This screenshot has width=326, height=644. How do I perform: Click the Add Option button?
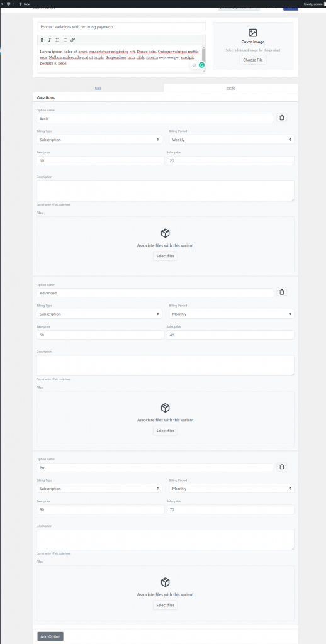point(50,636)
